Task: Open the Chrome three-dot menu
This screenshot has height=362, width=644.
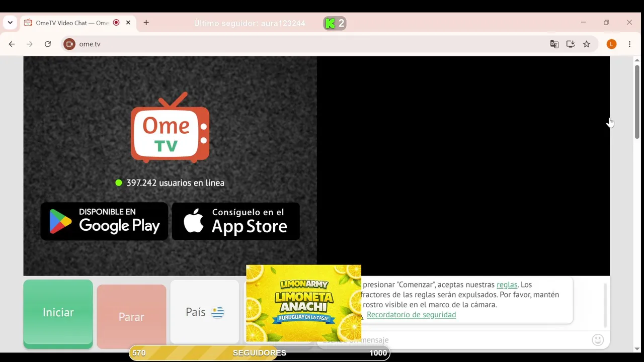Action: click(629, 44)
